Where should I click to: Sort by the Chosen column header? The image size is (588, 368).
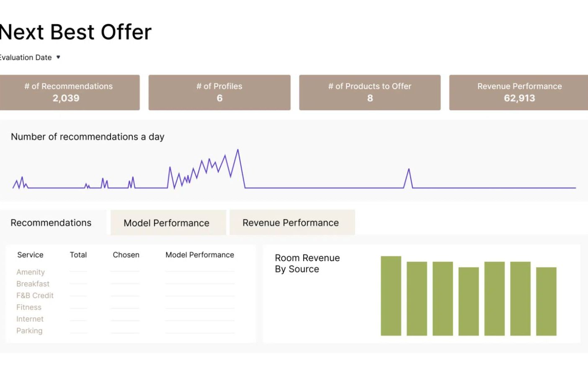tap(126, 255)
